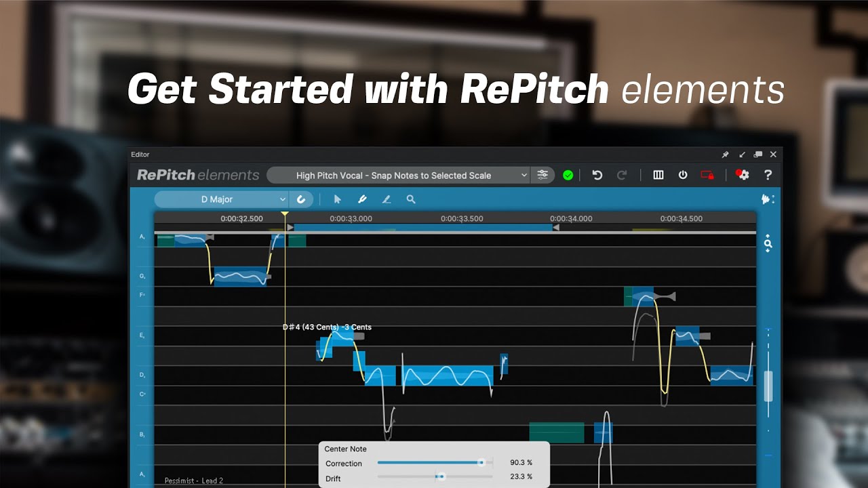Click the D#4 (43 Cents) -3 Cents readout
The image size is (868, 488).
tap(327, 327)
